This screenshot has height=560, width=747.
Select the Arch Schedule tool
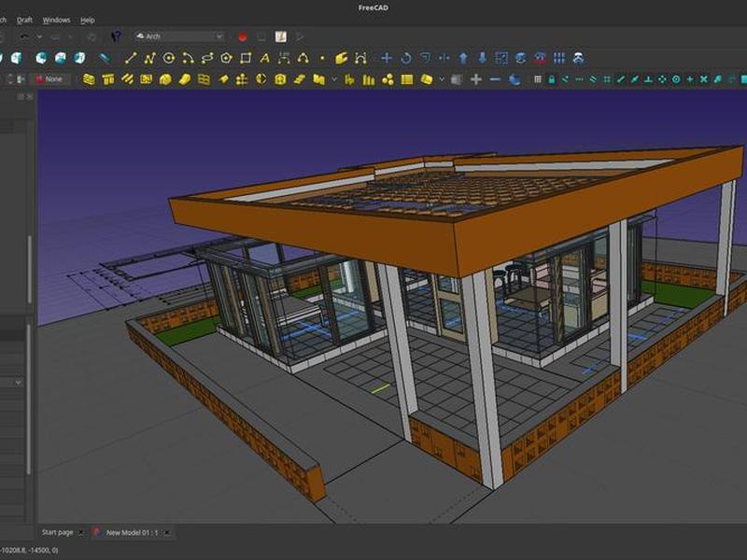[x=407, y=79]
